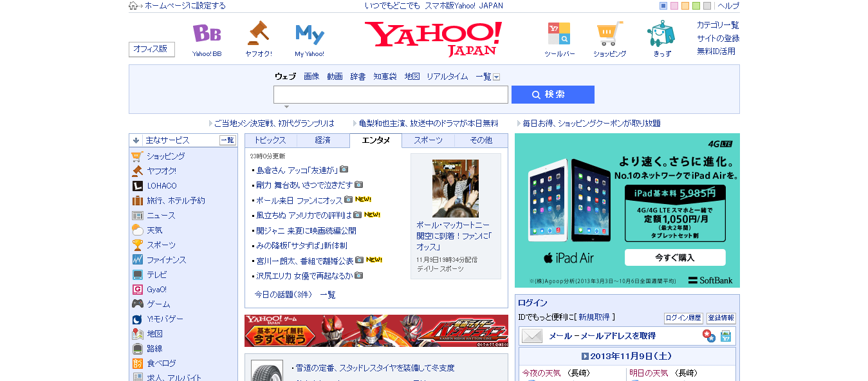This screenshot has height=381, width=868.
Task: Select the エンタメ news tab
Action: pos(376,140)
